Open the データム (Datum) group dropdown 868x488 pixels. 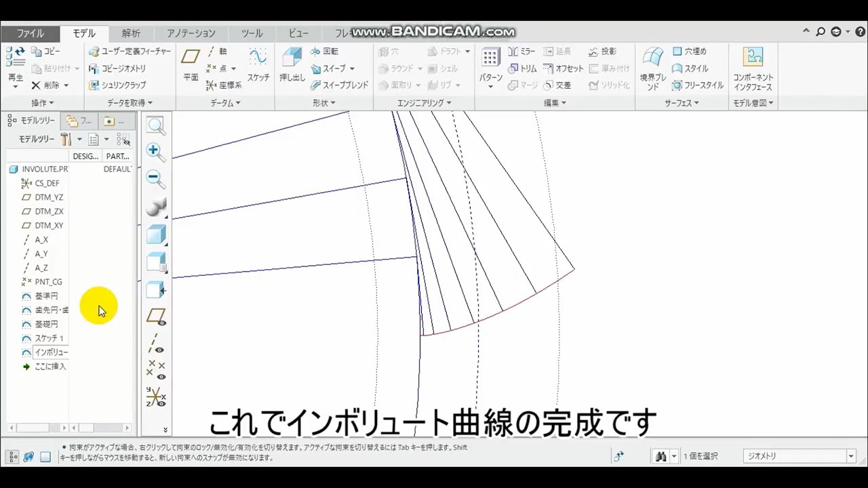click(x=225, y=103)
